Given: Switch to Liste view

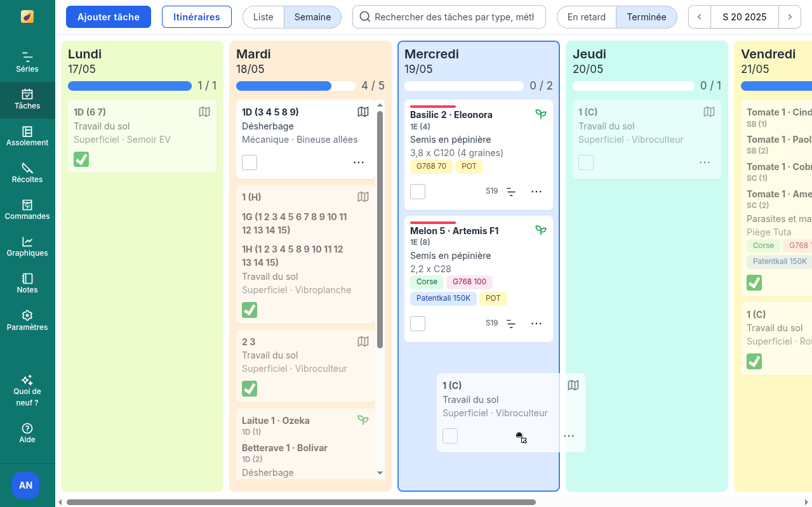Looking at the screenshot, I should 263,17.
